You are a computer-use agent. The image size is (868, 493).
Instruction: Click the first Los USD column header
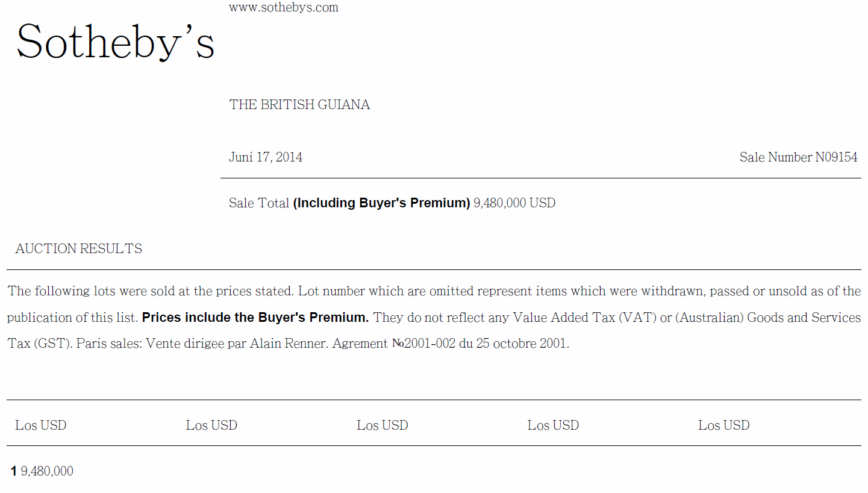click(41, 425)
